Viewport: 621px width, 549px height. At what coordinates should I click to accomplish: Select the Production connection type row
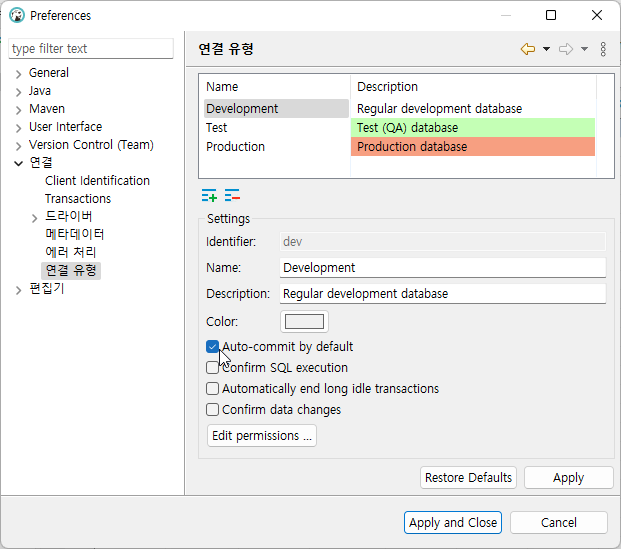click(236, 147)
